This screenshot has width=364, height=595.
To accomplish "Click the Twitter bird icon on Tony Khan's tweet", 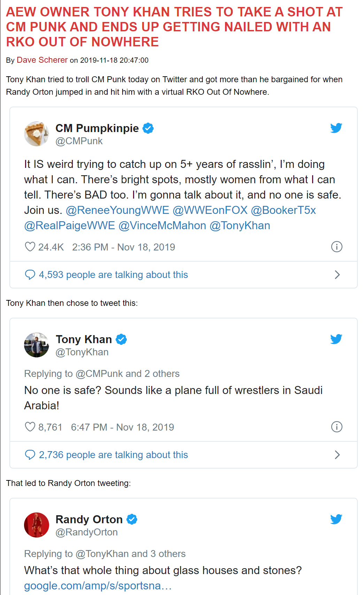I will pos(336,339).
